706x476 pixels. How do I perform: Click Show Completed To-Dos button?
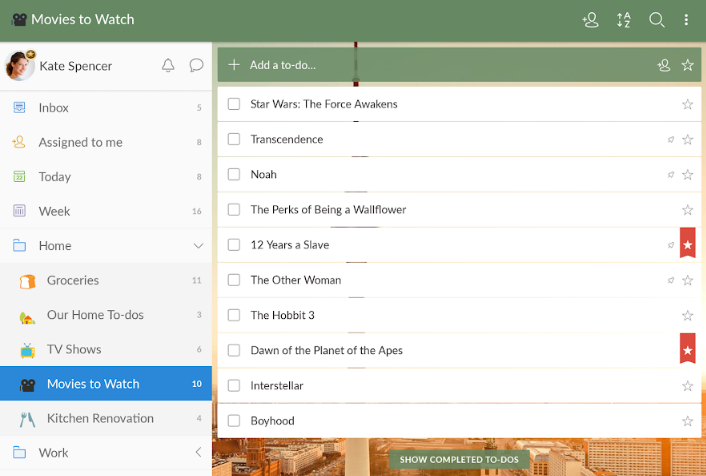pos(459,460)
